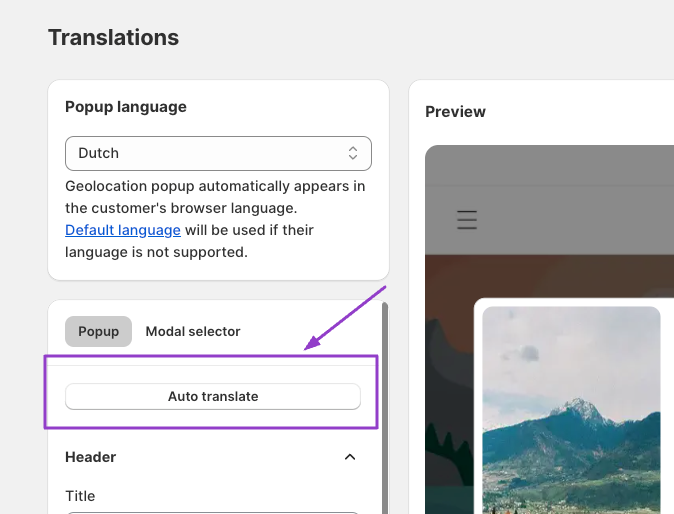
Task: Click the Popup language card title
Action: click(x=126, y=107)
